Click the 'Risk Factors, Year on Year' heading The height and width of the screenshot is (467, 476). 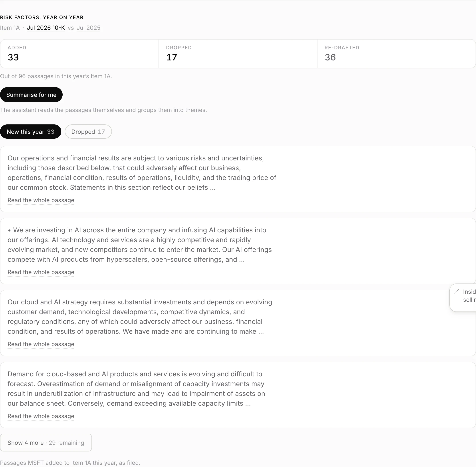point(42,17)
